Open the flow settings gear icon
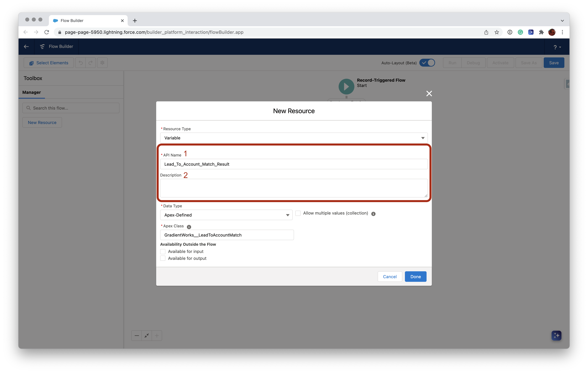This screenshot has height=373, width=588. coord(102,63)
